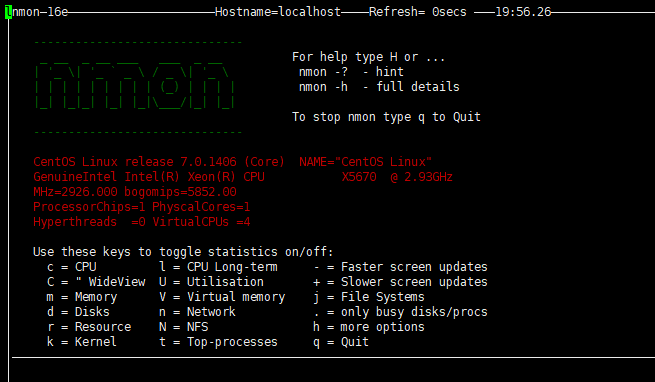Screen dimensions: 655x382
Task: Click the 'k = Kernel' key option
Action: [82, 342]
